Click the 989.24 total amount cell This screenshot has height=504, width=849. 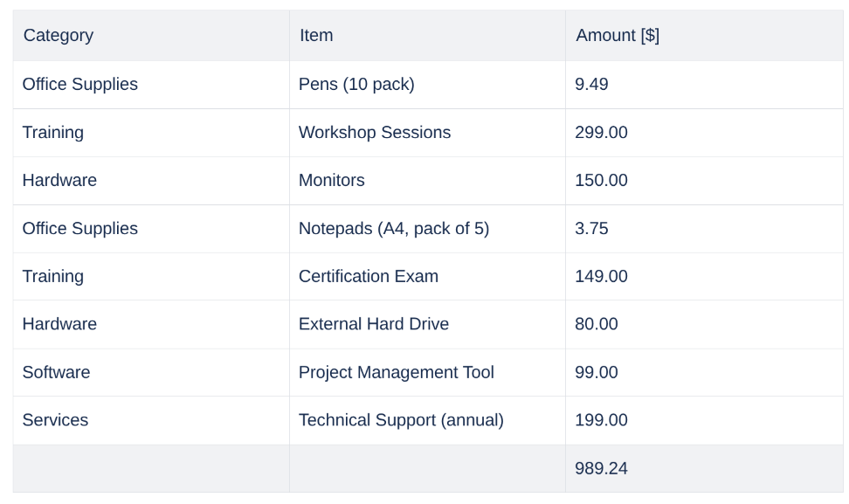click(601, 469)
